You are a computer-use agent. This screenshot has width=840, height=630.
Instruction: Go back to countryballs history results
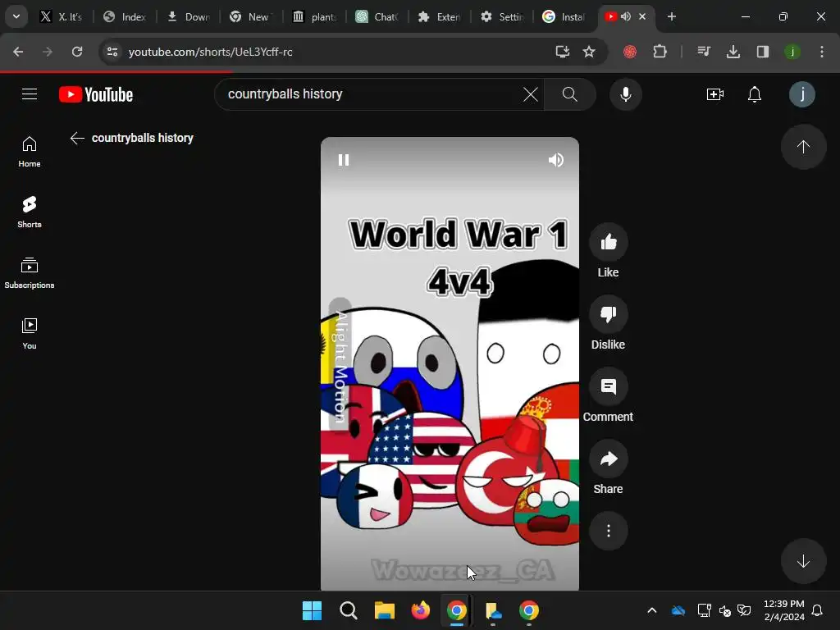click(77, 138)
